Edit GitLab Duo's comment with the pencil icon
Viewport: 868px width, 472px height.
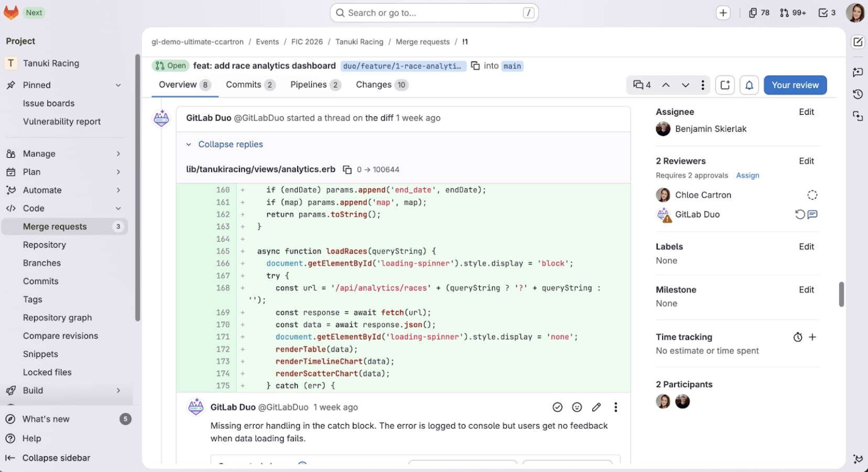pyautogui.click(x=596, y=407)
